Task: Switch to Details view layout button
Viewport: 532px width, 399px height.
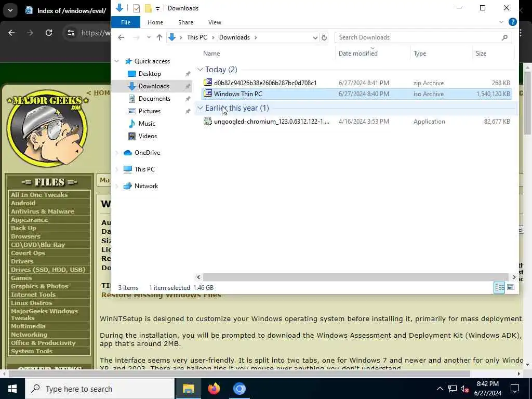Action: [499, 287]
